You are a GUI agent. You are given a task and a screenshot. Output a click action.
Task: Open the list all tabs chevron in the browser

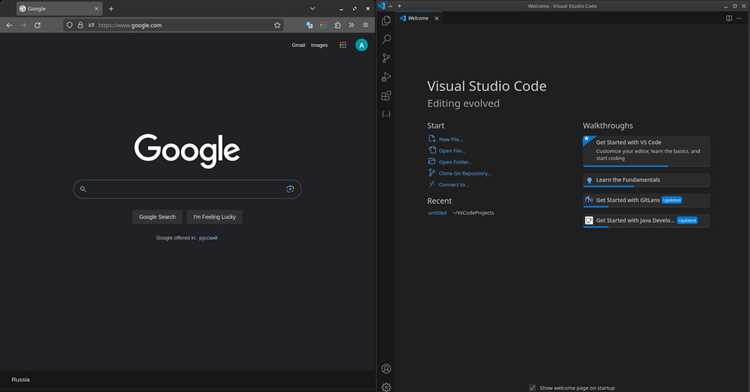312,9
